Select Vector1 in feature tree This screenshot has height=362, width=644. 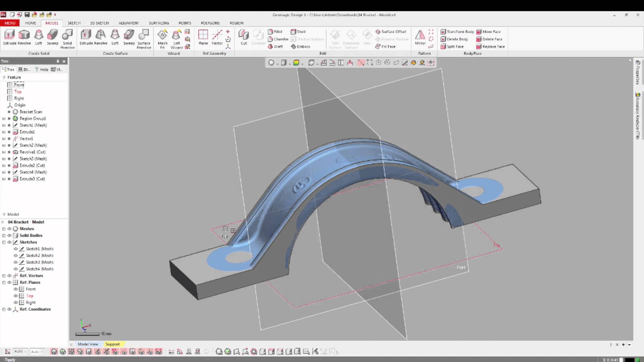click(26, 139)
